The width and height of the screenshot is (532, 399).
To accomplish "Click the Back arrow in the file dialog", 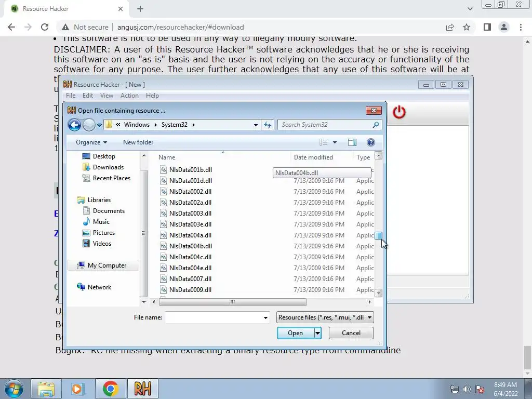I will (74, 125).
